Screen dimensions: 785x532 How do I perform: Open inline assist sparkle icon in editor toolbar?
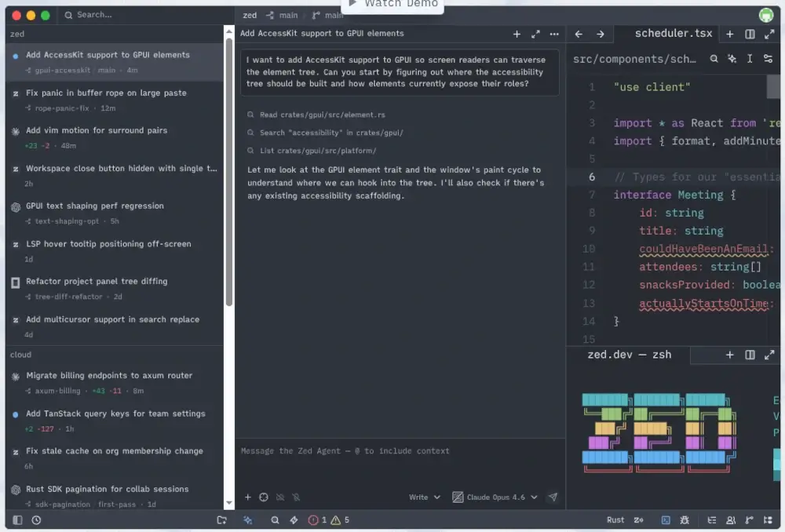click(732, 59)
